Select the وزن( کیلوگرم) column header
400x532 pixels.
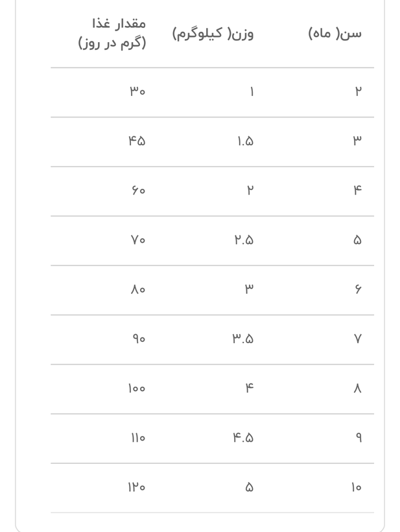coord(213,34)
